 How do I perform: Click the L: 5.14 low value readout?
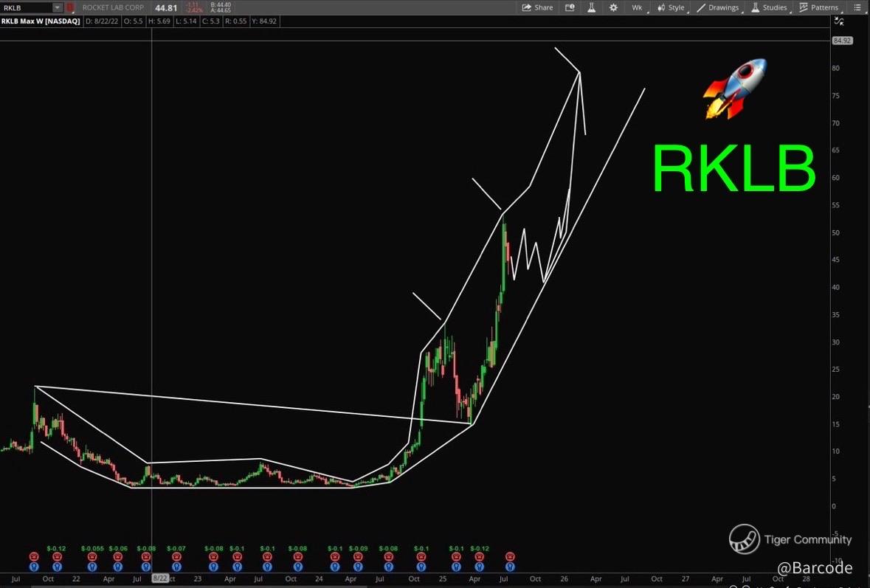coord(185,21)
